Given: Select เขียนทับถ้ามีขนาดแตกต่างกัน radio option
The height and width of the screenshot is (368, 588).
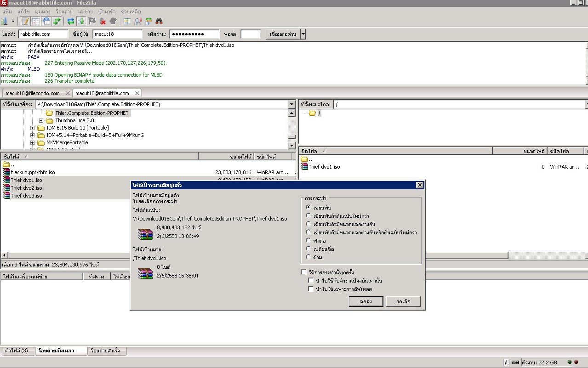Looking at the screenshot, I should coord(308,224).
